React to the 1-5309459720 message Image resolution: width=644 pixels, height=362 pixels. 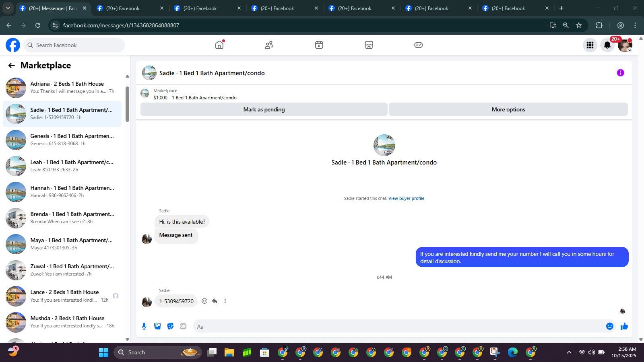pos(204,301)
